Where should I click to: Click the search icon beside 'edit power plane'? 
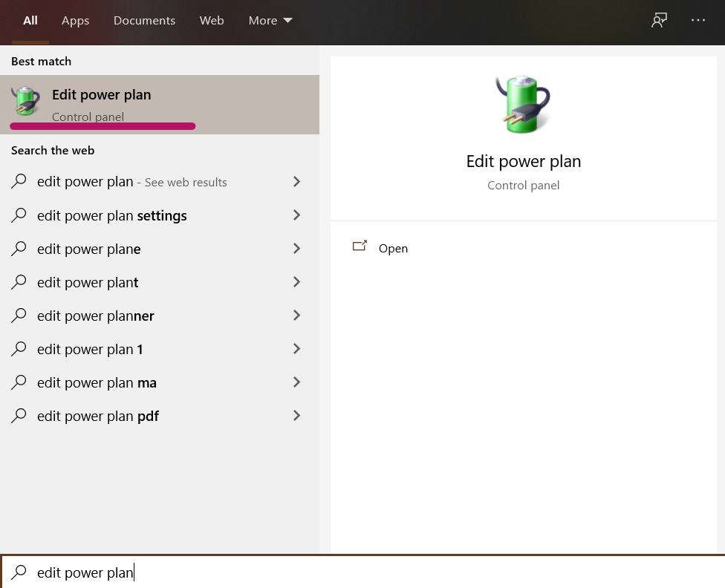pos(19,249)
